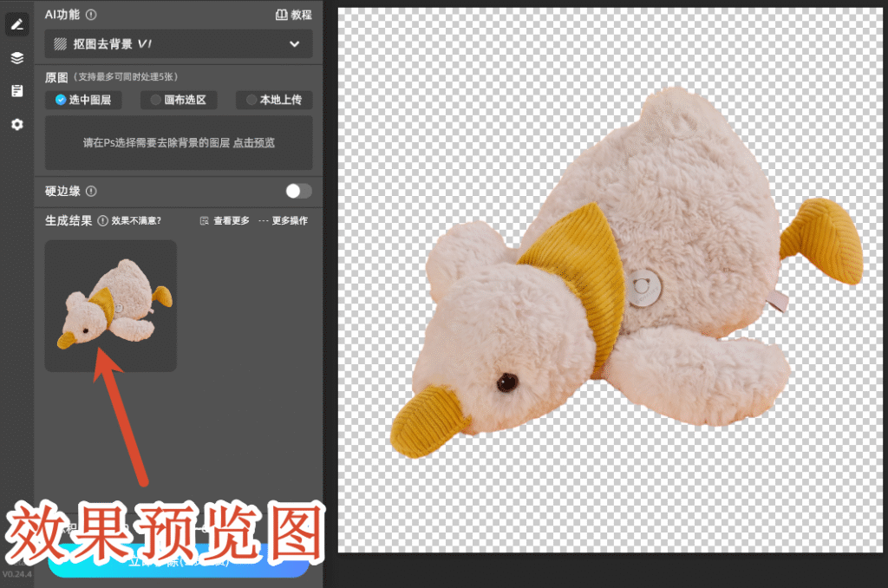Viewport: 888px width, 588px height.
Task: Click the info icon beside 生成结果
Action: point(102,221)
